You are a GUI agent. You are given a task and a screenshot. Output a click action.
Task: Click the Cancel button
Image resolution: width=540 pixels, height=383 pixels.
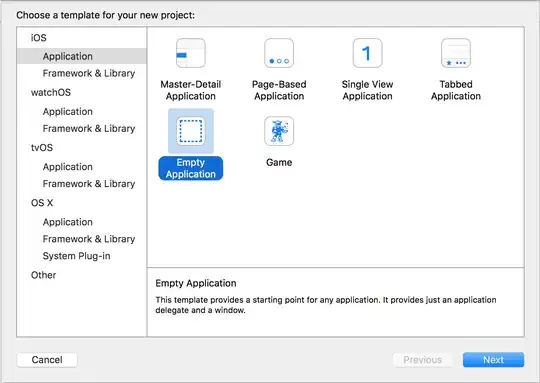47,360
